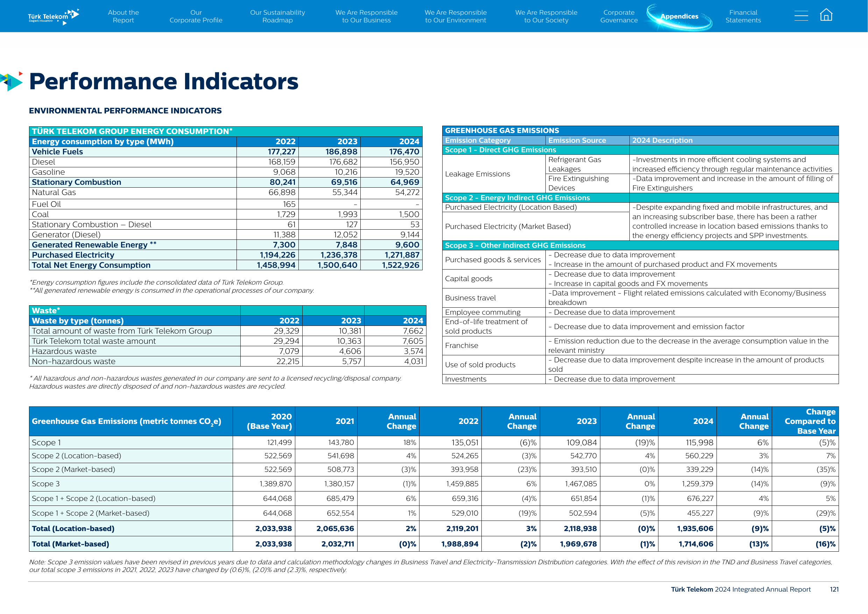Select Total (Market-based) 2024 value 1,714,606
The height and width of the screenshot is (614, 868).
tap(696, 544)
